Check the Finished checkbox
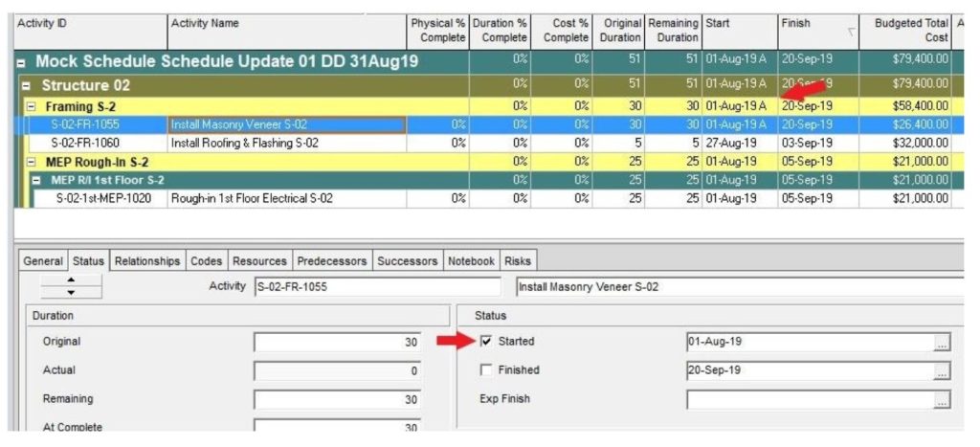The image size is (980, 447). click(485, 370)
